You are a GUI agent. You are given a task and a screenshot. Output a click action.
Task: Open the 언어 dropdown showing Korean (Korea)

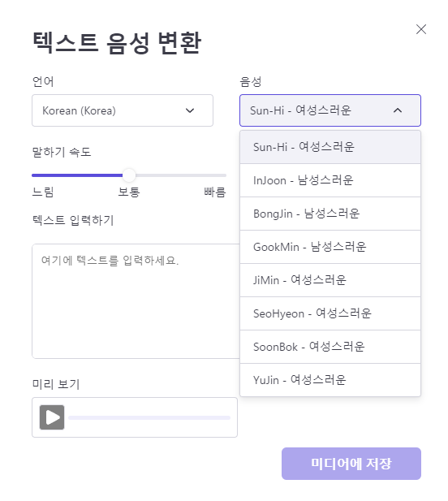click(x=123, y=110)
